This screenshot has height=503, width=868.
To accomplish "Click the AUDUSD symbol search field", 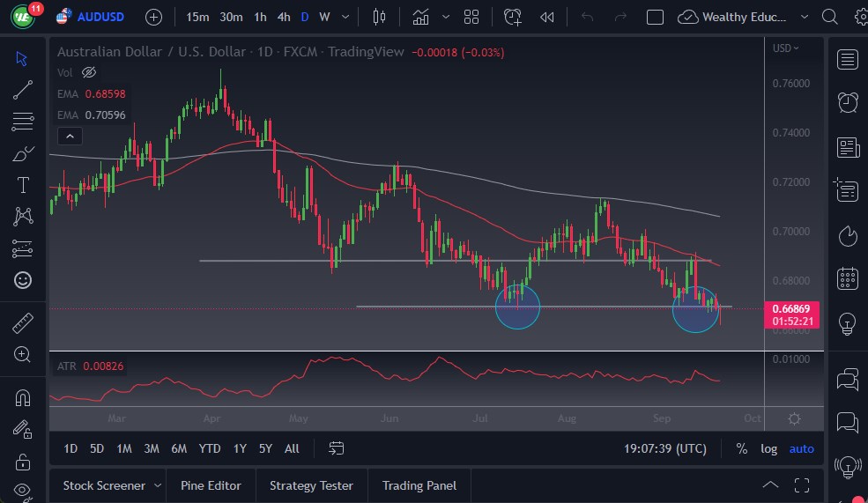I will pos(100,17).
